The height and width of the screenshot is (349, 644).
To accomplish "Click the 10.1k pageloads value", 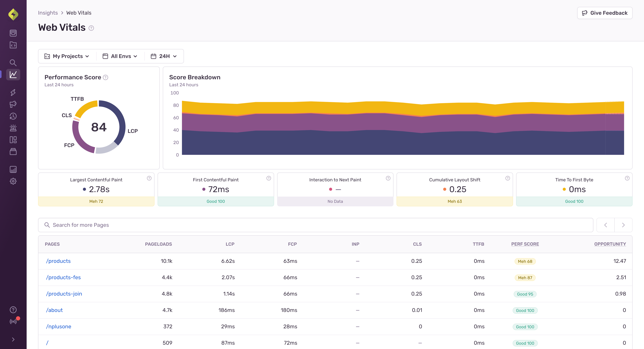I will tap(166, 261).
